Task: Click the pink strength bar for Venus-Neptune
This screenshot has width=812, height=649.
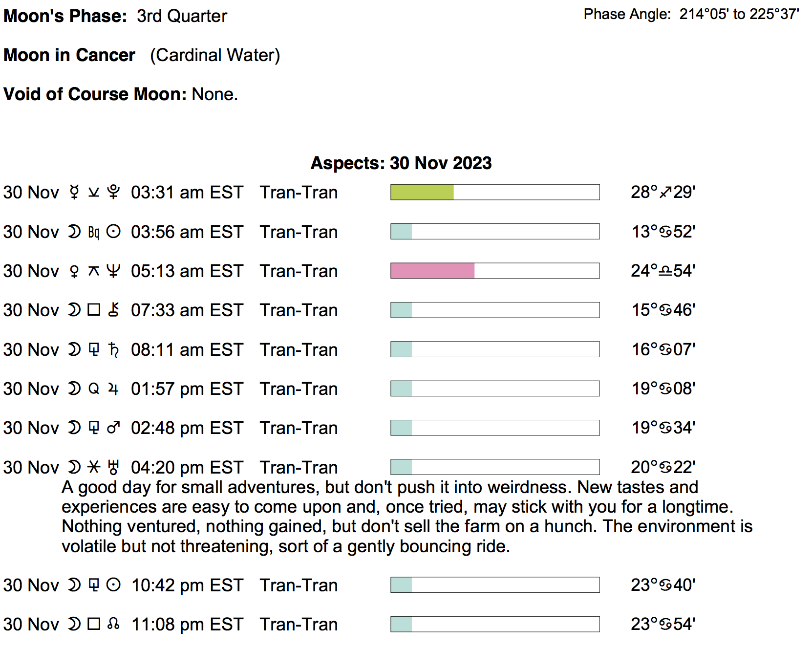Action: click(432, 271)
